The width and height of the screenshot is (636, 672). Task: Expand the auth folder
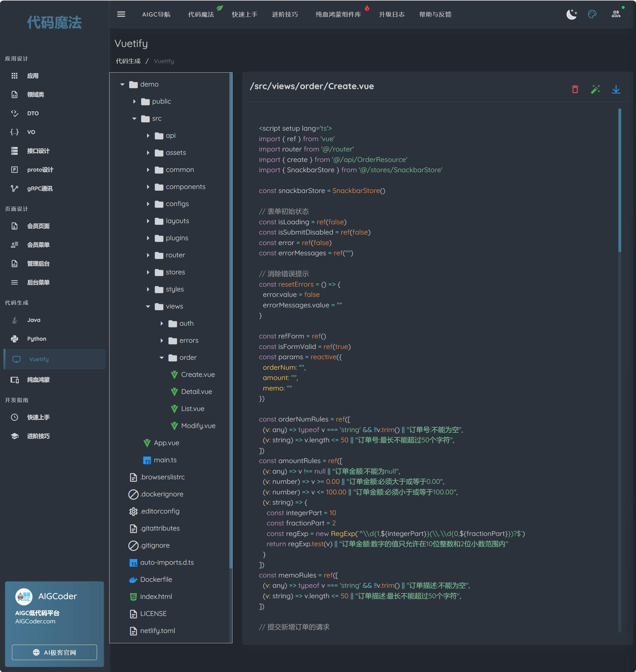click(x=162, y=323)
